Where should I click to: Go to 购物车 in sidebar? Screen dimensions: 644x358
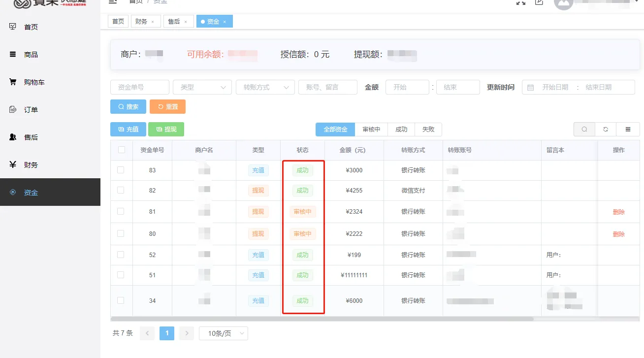(x=34, y=82)
